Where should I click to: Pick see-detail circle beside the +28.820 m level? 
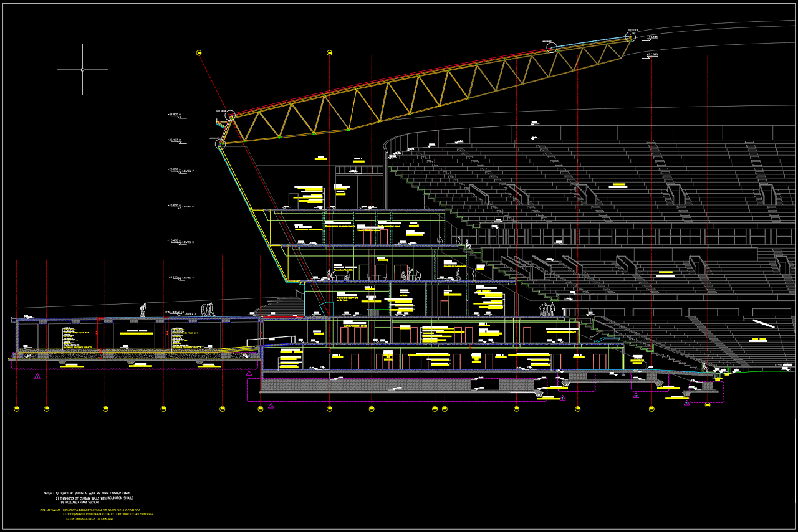pos(230,115)
